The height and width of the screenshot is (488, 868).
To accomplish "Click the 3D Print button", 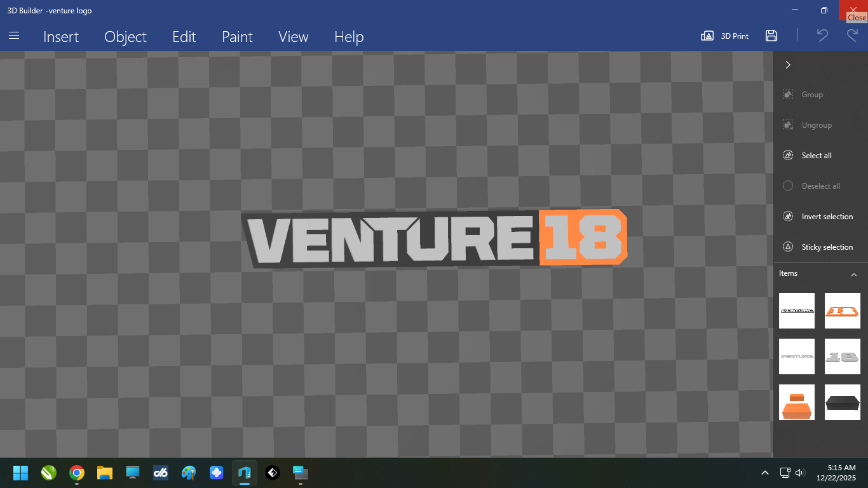I will pos(725,36).
